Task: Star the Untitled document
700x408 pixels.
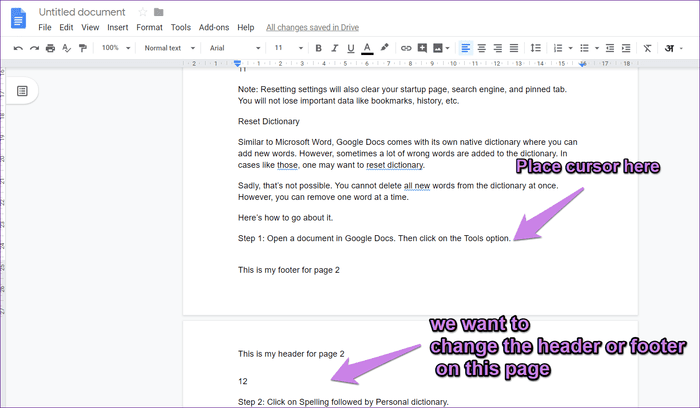Action: pyautogui.click(x=142, y=12)
